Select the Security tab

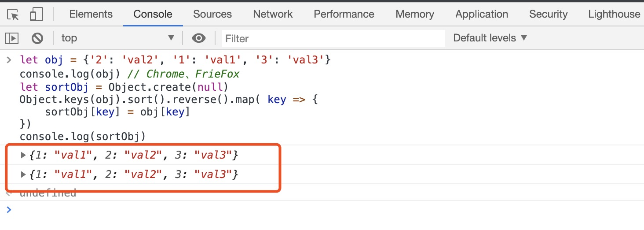548,14
